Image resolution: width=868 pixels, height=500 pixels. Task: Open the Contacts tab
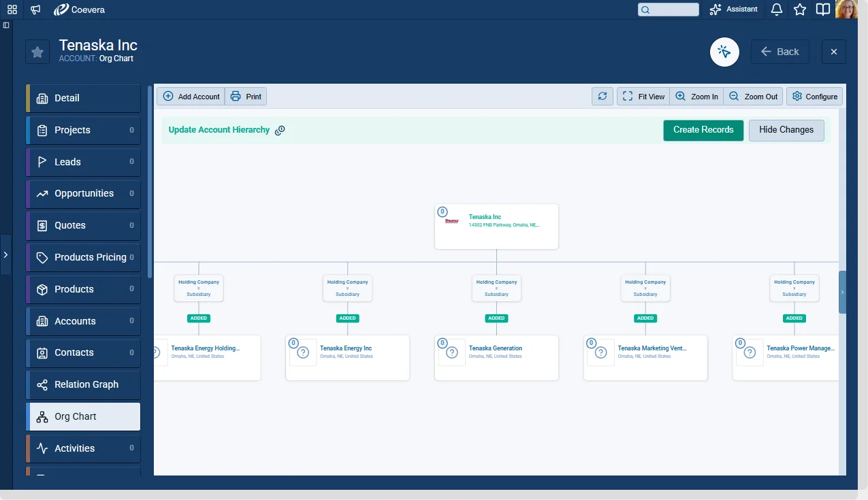83,352
